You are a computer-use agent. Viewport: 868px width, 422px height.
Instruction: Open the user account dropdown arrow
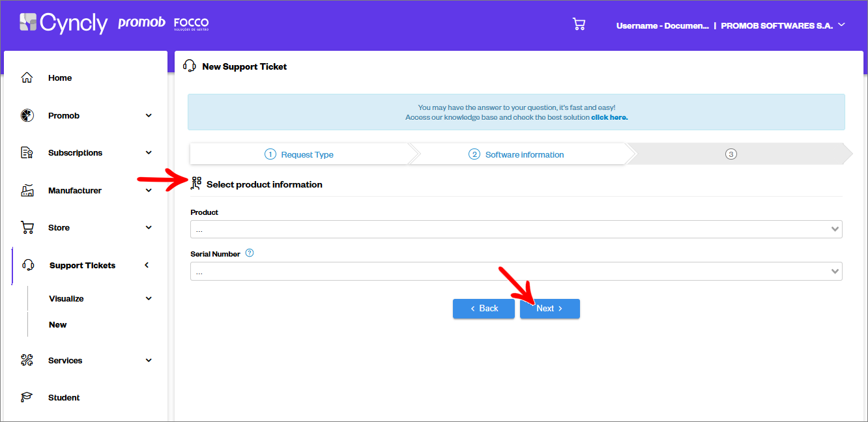point(841,25)
